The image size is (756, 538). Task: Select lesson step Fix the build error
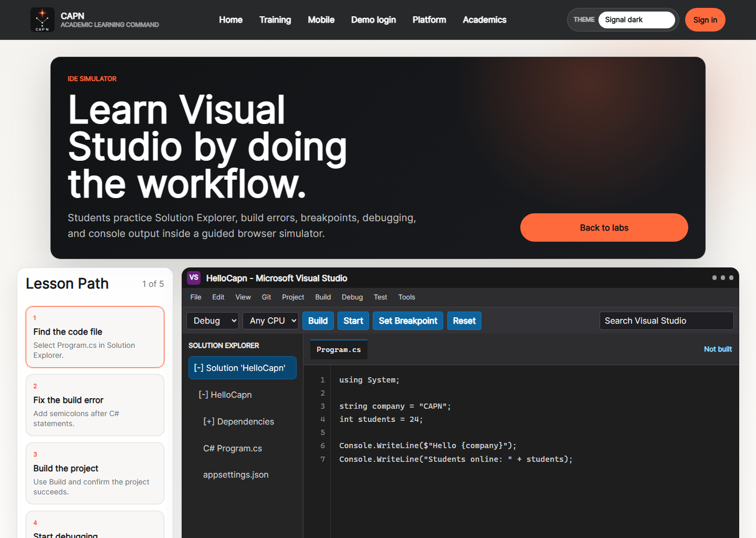pyautogui.click(x=95, y=405)
